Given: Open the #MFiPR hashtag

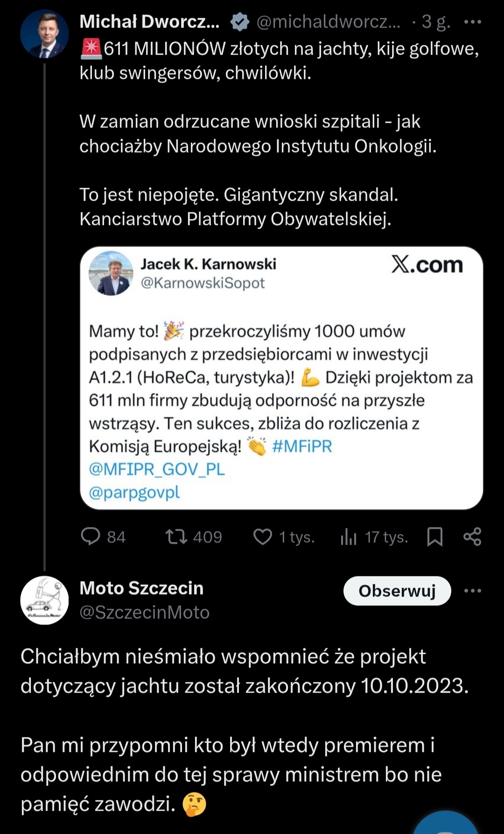Looking at the screenshot, I should tap(302, 446).
